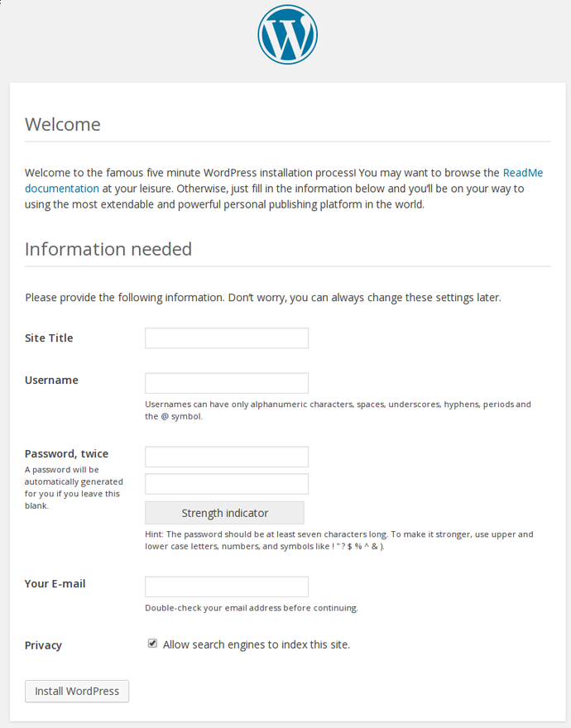The height and width of the screenshot is (728, 571).
Task: Click the Strength indicator box
Action: 224,513
